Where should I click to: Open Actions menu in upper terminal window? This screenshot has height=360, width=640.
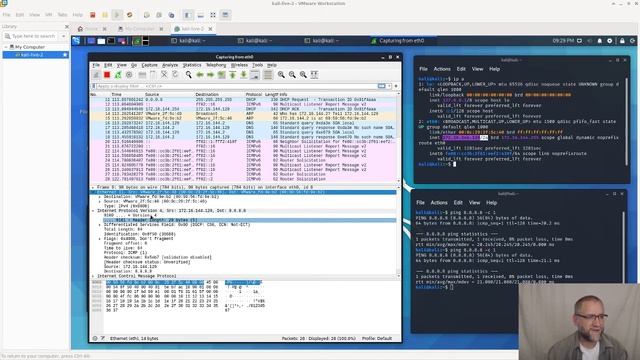tap(442, 69)
